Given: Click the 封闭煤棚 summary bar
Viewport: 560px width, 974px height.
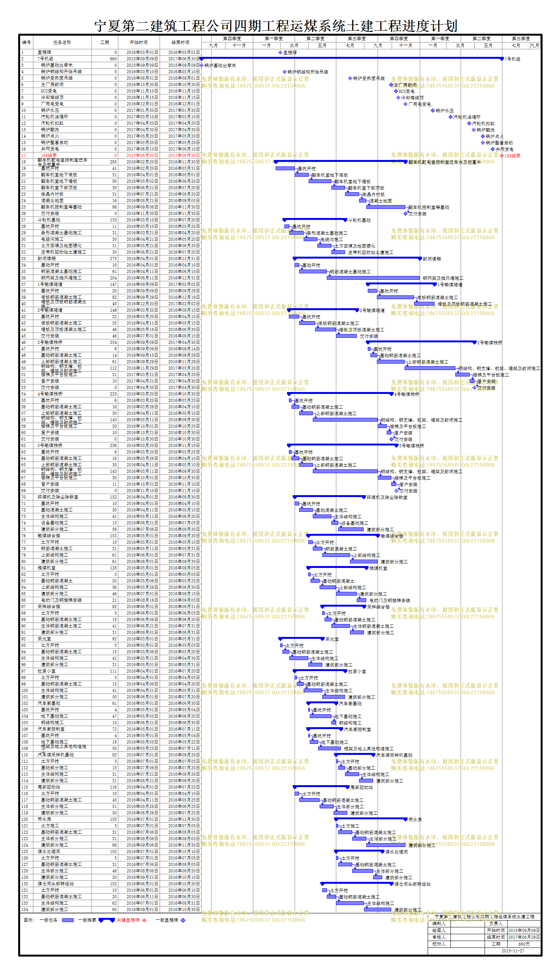Looking at the screenshot, I should pos(357,259).
